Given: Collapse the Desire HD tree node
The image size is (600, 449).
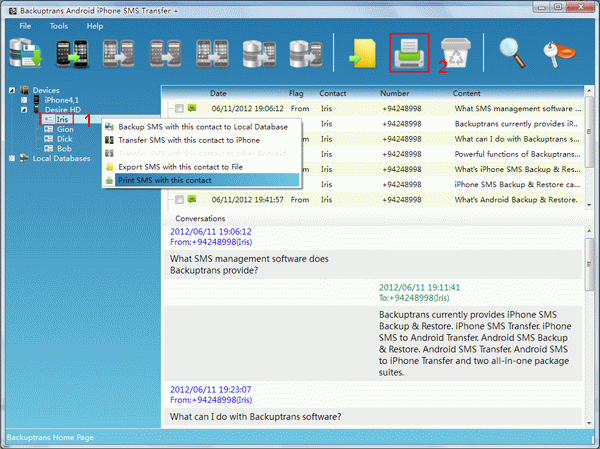Looking at the screenshot, I should [24, 110].
